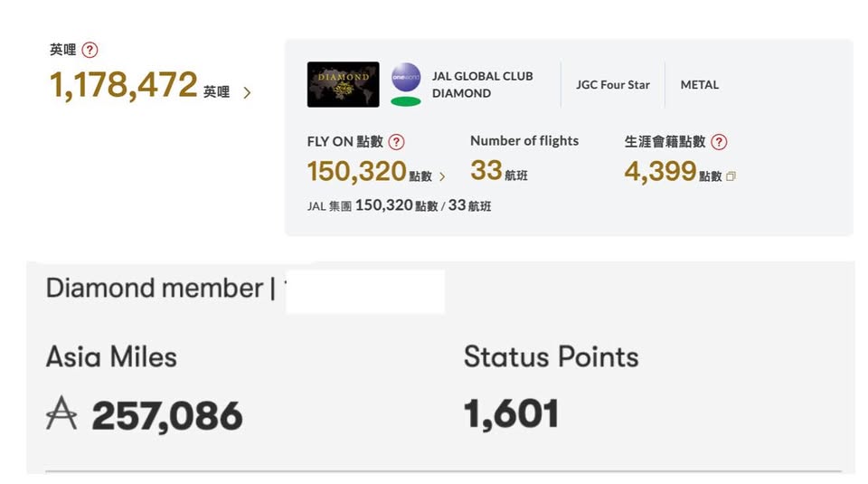868x484 pixels.
Task: Click the 生涯會籍點數 question mark icon
Action: point(719,142)
